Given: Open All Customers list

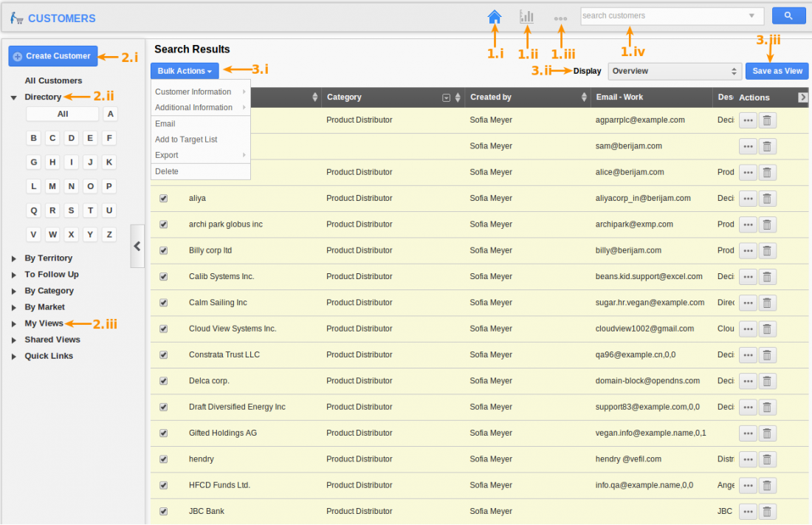Looking at the screenshot, I should point(53,80).
